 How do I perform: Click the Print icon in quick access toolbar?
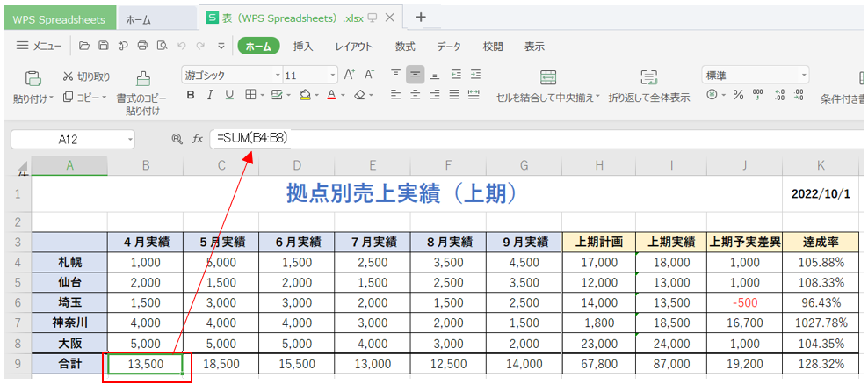142,46
